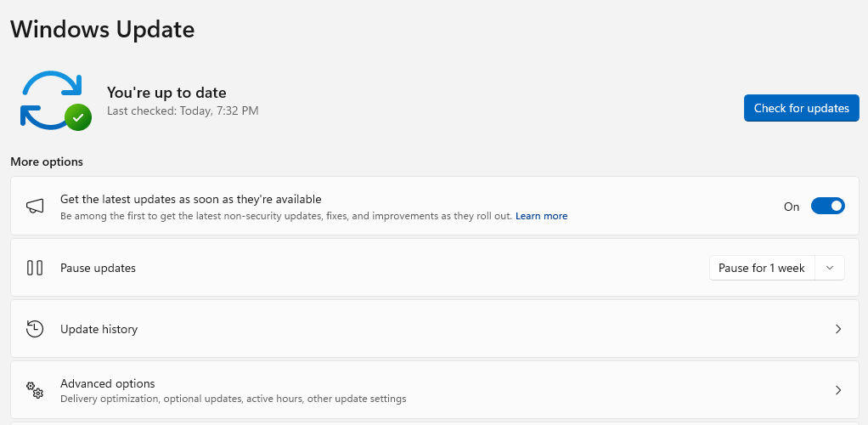Click the Pause for 1 week button
The height and width of the screenshot is (425, 868).
[x=762, y=268]
